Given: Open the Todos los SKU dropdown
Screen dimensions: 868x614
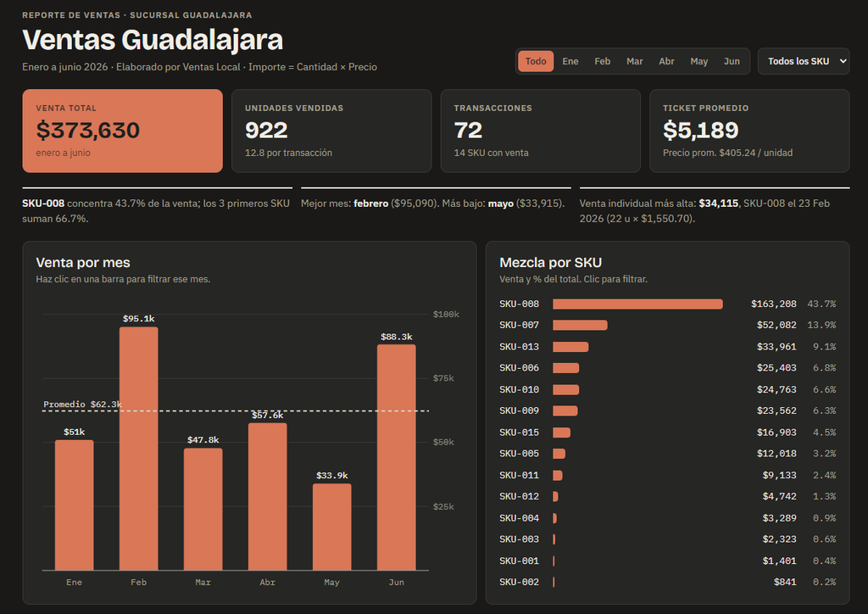Looking at the screenshot, I should point(804,61).
